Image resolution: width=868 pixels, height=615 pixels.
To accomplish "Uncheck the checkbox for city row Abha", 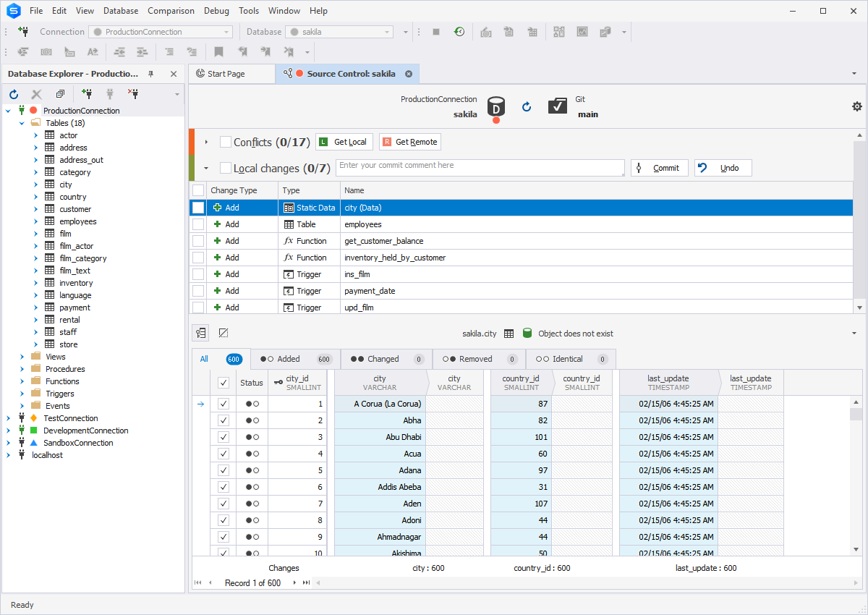I will click(x=224, y=420).
